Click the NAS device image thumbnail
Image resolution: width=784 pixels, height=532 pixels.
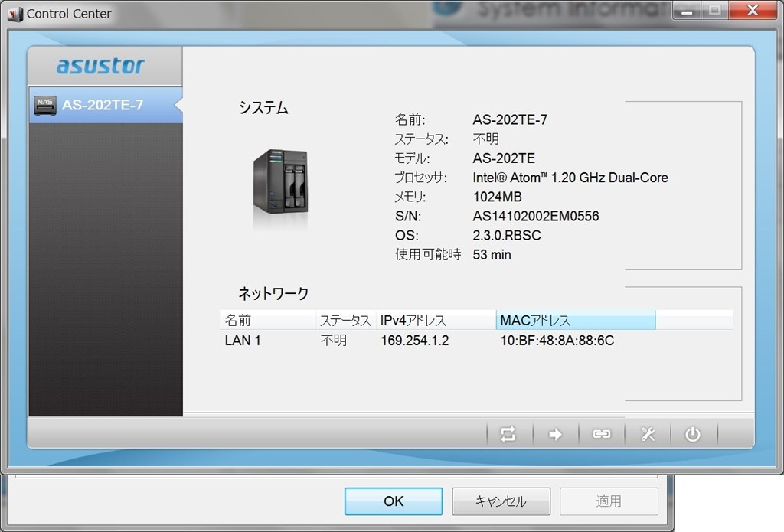pos(280,182)
